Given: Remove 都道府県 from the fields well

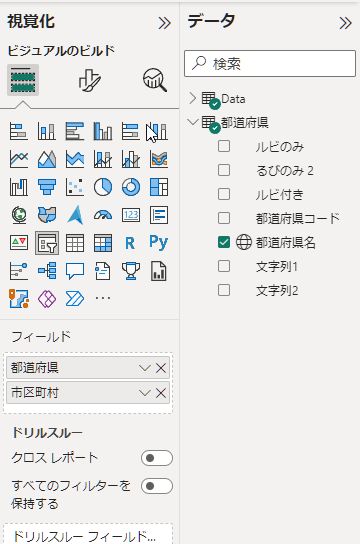Looking at the screenshot, I should 161,368.
